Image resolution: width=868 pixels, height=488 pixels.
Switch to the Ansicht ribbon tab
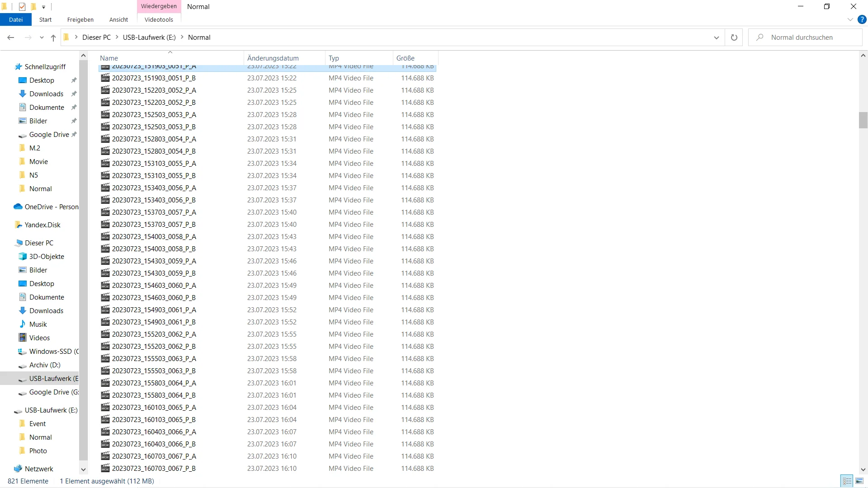click(118, 19)
